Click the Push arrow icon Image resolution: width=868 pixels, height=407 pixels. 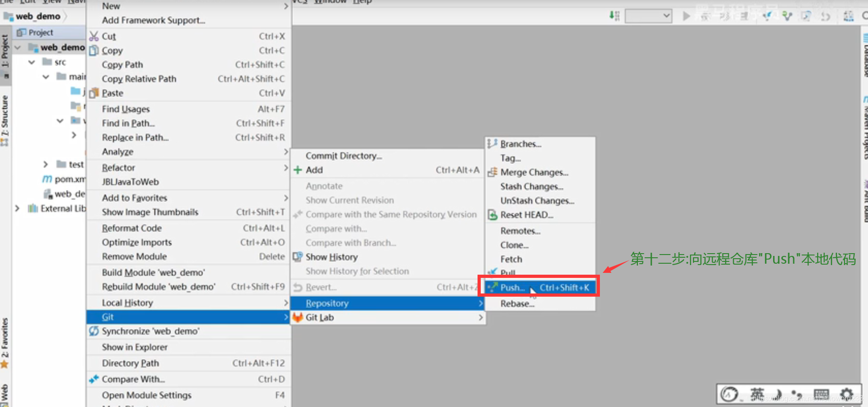[492, 288]
